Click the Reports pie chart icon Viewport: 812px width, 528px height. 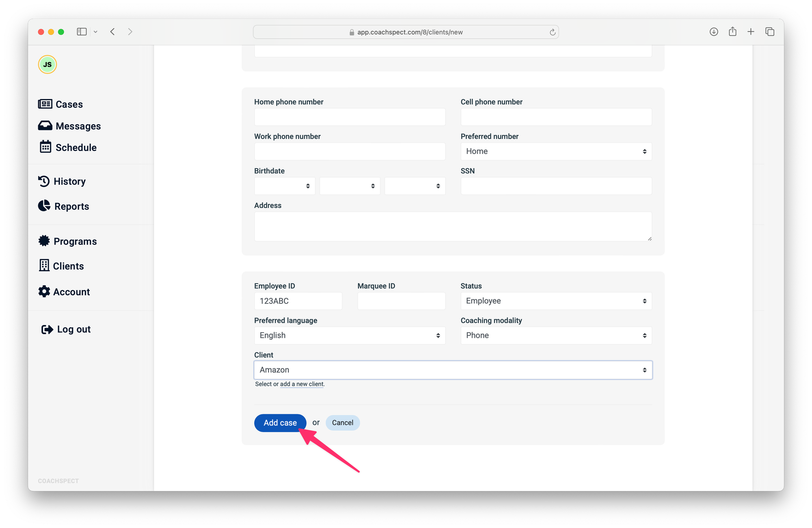(x=44, y=206)
